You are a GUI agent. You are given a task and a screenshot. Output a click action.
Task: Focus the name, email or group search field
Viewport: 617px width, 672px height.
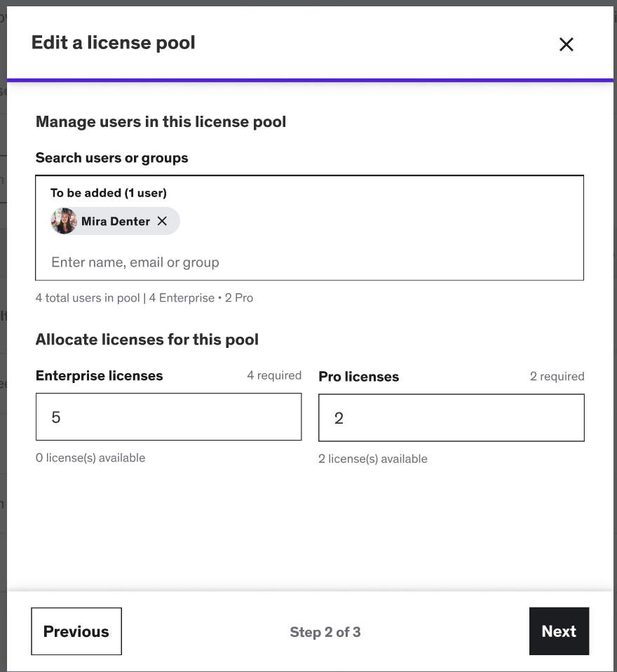(308, 262)
